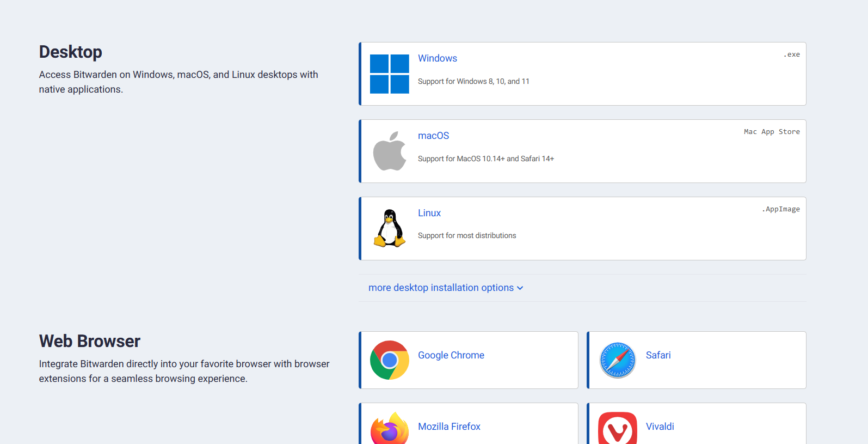Click the Web Browser section heading
This screenshot has height=444, width=868.
(x=90, y=341)
